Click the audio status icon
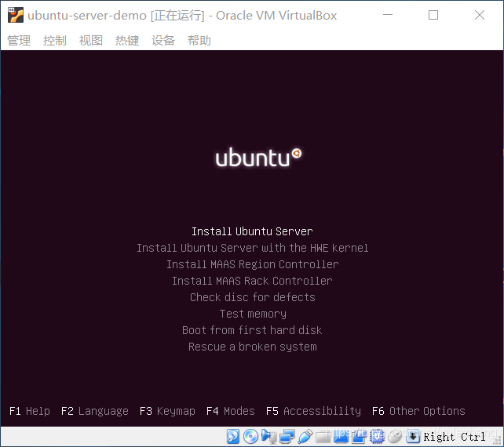This screenshot has width=504, height=447. [268, 436]
